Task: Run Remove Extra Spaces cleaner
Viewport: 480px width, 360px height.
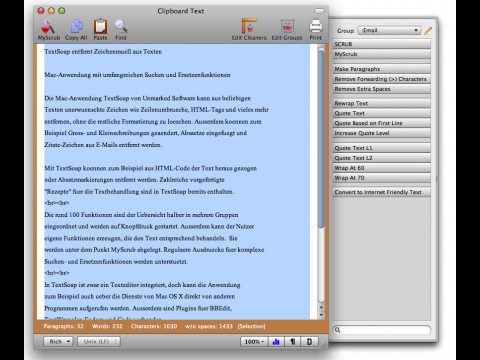Action: coord(382,89)
